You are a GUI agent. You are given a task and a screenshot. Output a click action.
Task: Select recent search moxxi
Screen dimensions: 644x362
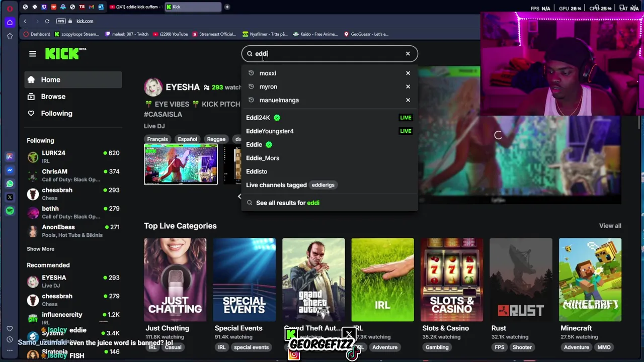268,73
